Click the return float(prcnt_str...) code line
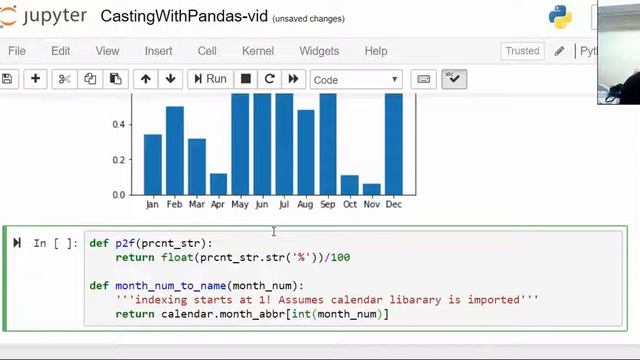 233,258
